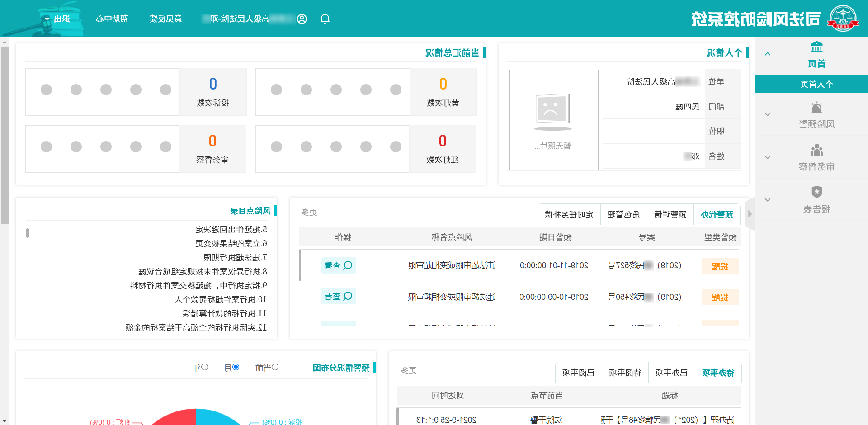Expand the 报告表 sidebar chevron
Screen dimensions: 868x425
[768, 200]
